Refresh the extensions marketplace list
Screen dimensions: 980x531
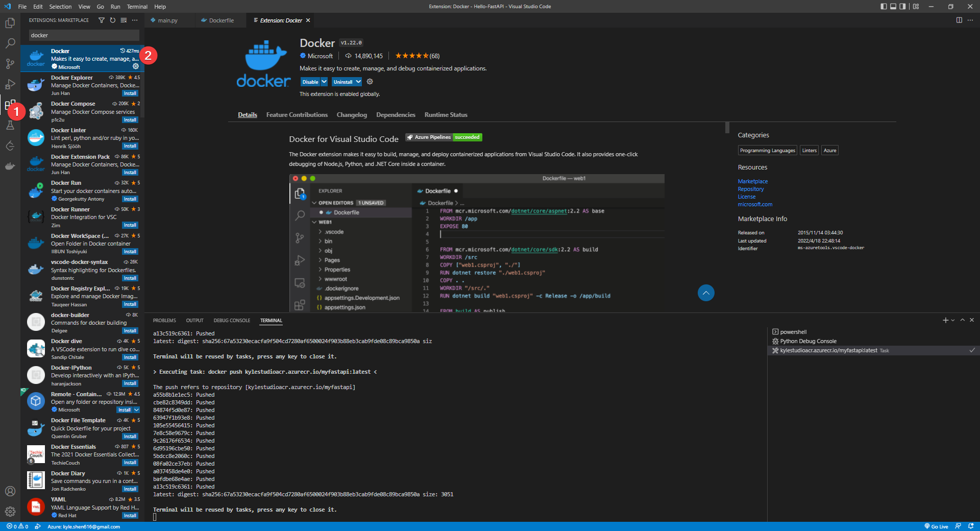[x=113, y=20]
